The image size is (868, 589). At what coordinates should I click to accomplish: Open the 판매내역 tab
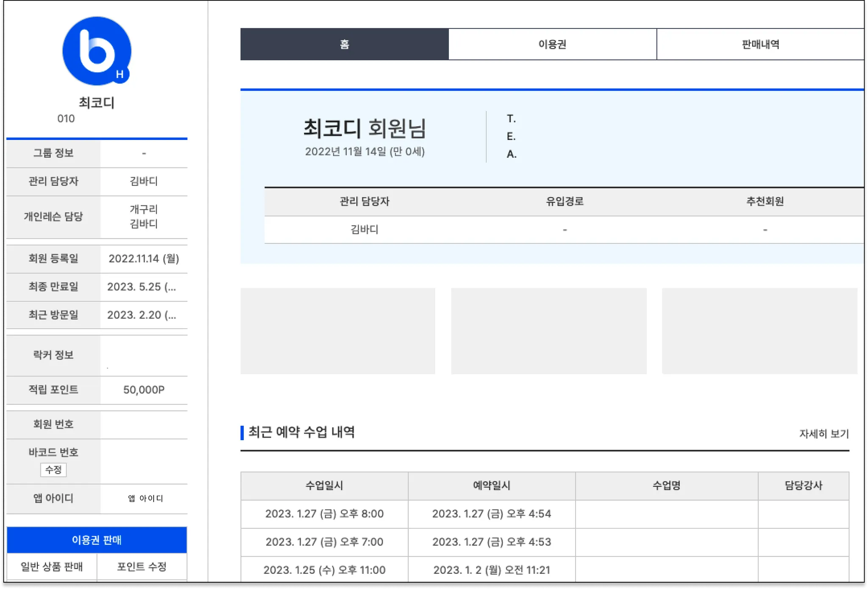pos(760,44)
